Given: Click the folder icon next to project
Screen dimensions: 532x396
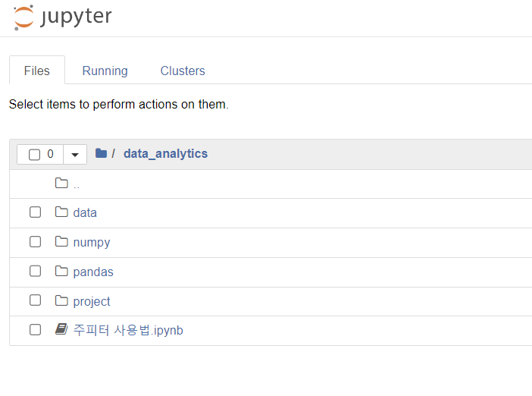Looking at the screenshot, I should click(61, 300).
